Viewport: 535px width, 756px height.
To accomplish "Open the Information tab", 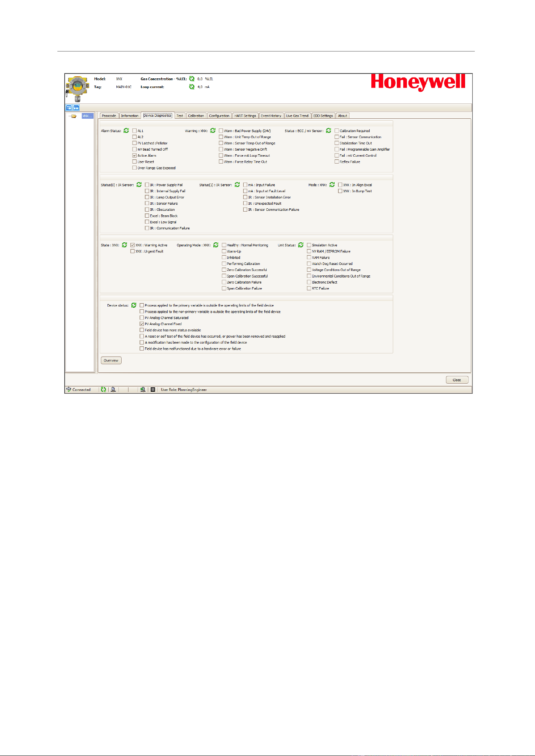I will tap(130, 116).
